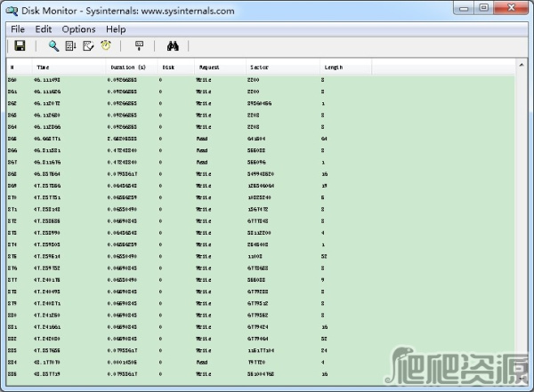
Task: Toggle capture with the magnifier icon
Action: click(53, 46)
